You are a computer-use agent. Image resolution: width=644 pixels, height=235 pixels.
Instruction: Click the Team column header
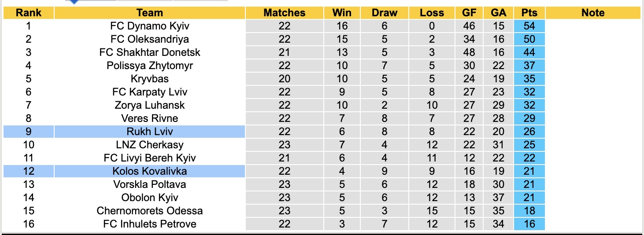pos(150,13)
